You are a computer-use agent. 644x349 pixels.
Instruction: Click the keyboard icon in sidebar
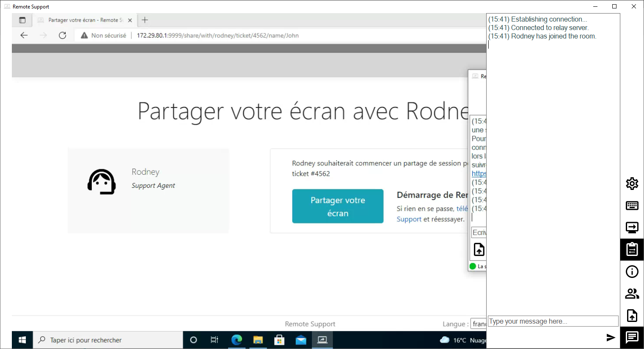point(632,206)
